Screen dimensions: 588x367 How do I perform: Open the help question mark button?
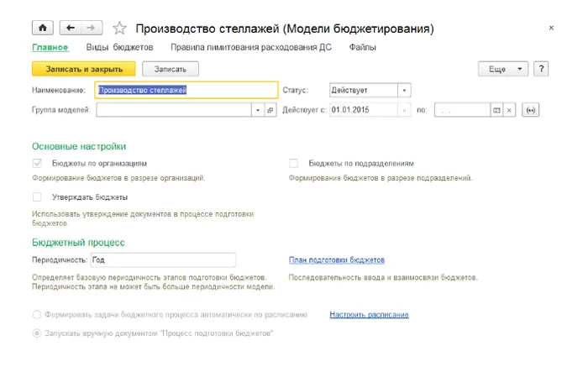(541, 69)
